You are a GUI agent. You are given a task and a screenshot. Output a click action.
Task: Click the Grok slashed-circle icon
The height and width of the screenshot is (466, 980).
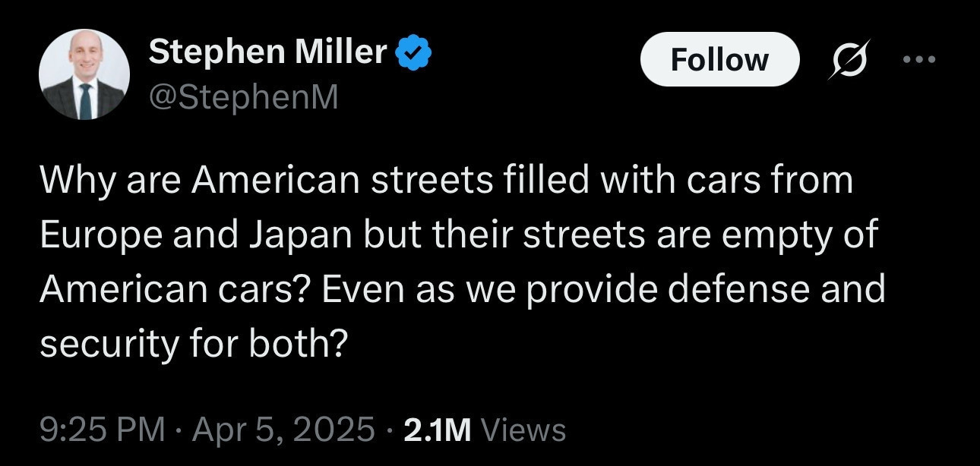point(849,59)
